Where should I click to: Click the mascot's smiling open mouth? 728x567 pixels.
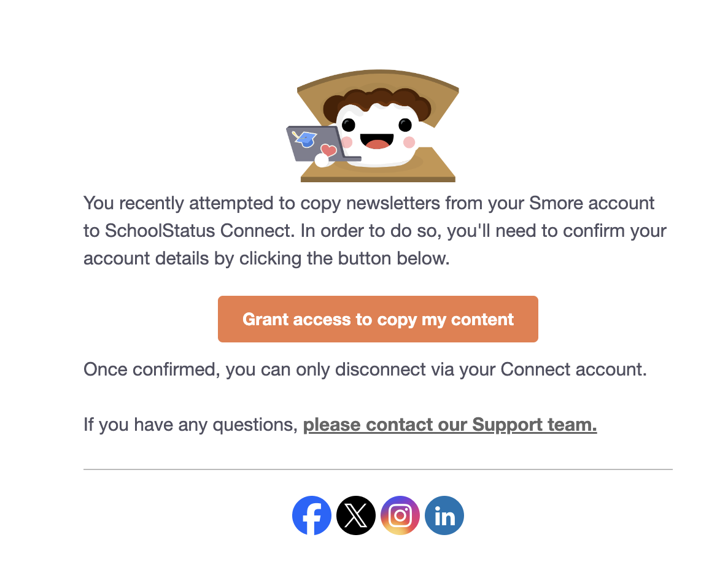[x=377, y=141]
